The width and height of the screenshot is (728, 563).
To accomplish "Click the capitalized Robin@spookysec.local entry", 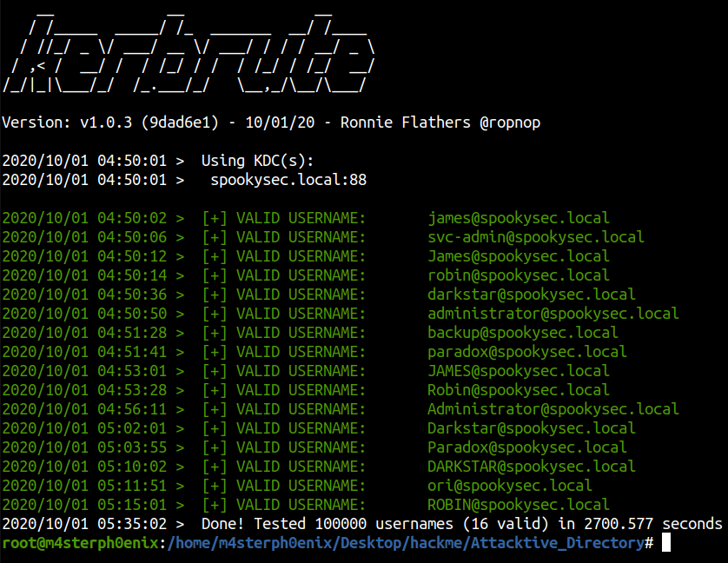I will [x=518, y=390].
